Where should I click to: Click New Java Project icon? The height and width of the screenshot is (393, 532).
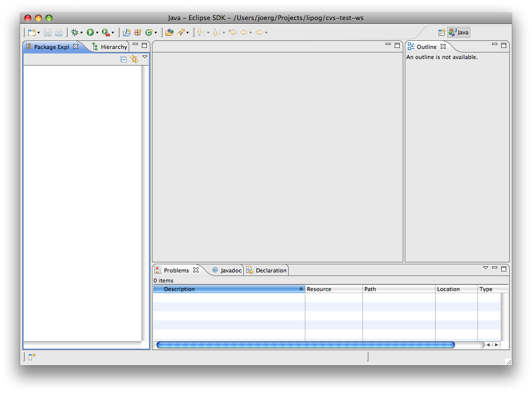[x=127, y=32]
